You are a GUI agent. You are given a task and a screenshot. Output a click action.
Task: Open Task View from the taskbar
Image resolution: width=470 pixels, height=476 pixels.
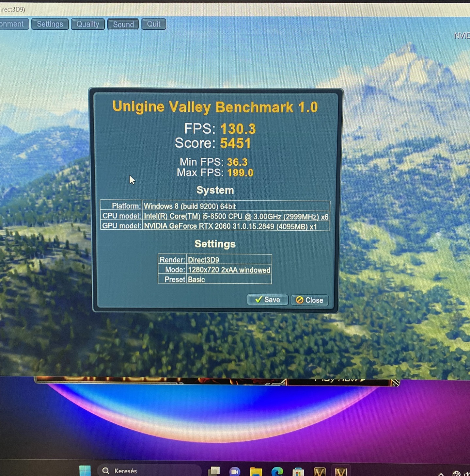coord(214,471)
